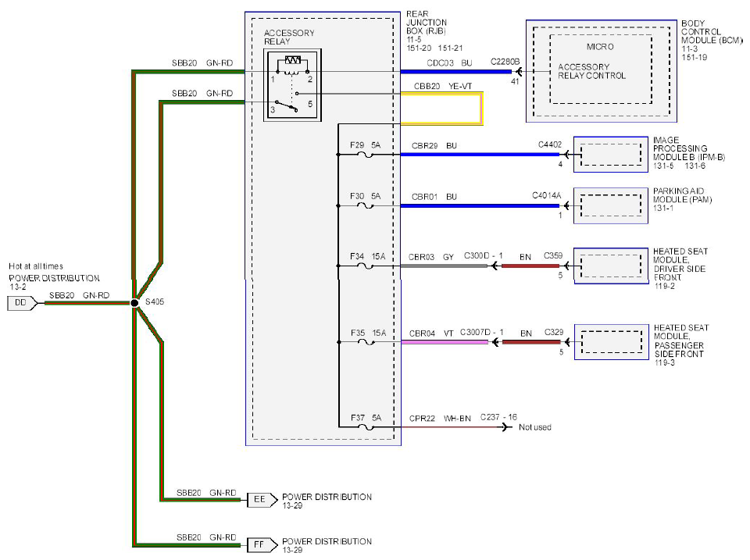Click the DD power distribution connector symbol
This screenshot has height=560, width=750.
(23, 303)
